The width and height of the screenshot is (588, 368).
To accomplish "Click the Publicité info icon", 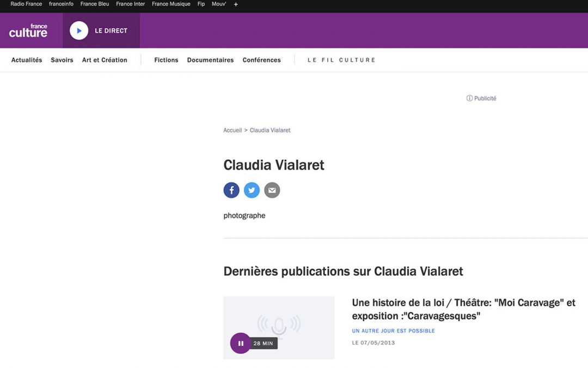I will tap(469, 99).
